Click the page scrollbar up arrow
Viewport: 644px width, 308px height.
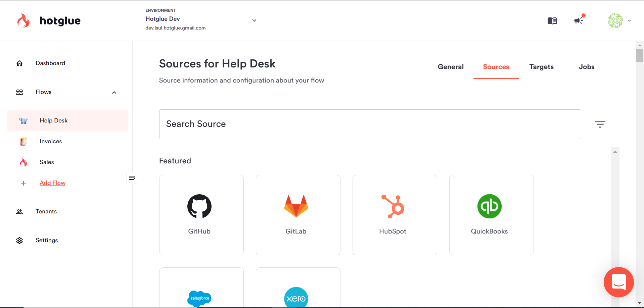pos(640,45)
